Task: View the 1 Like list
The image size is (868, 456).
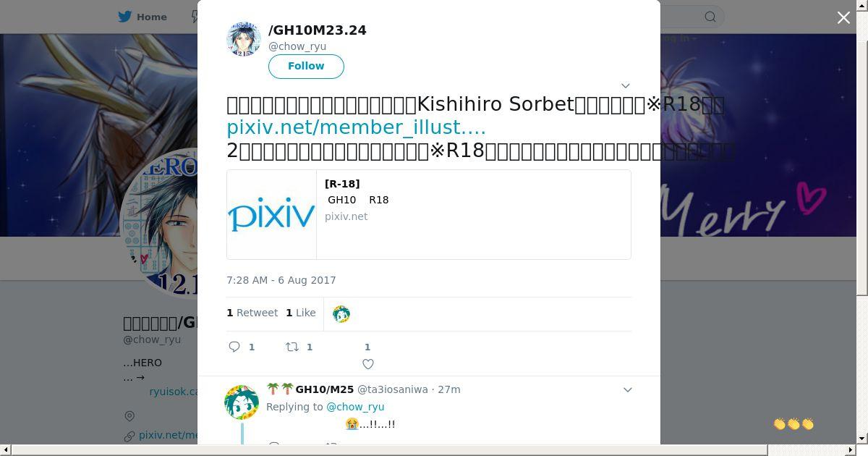Action: [x=301, y=313]
